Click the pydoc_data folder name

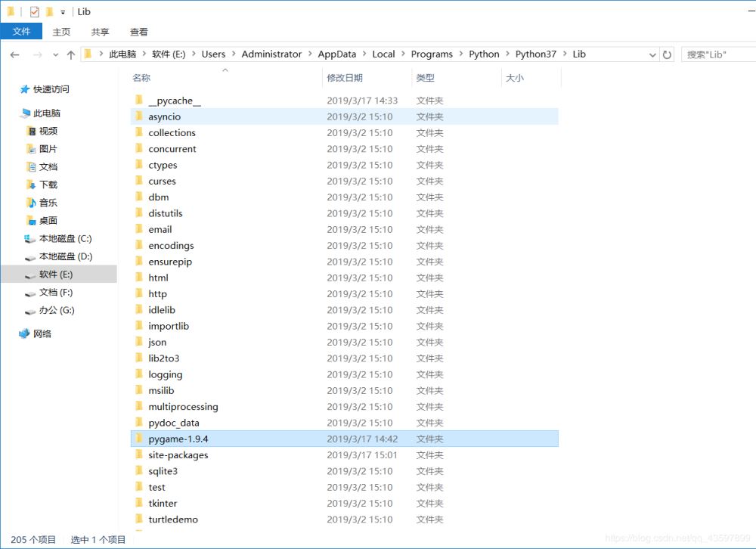[174, 423]
